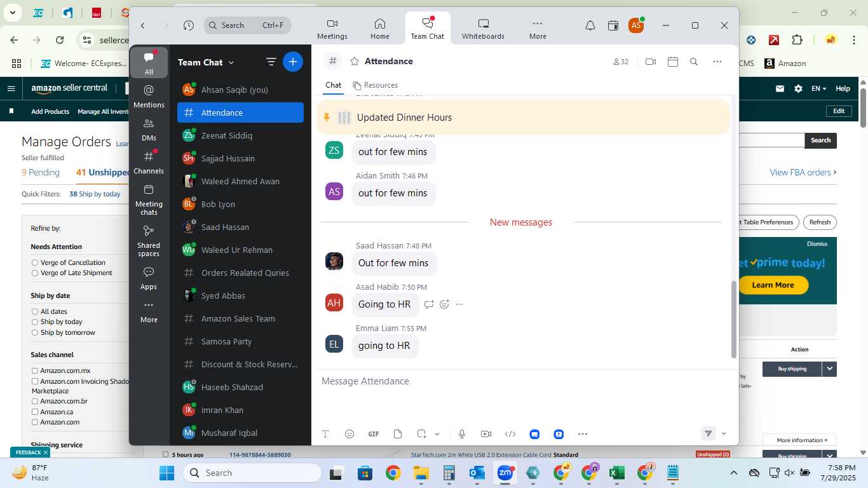Search within the Attendance channel
868x488 pixels.
click(694, 62)
